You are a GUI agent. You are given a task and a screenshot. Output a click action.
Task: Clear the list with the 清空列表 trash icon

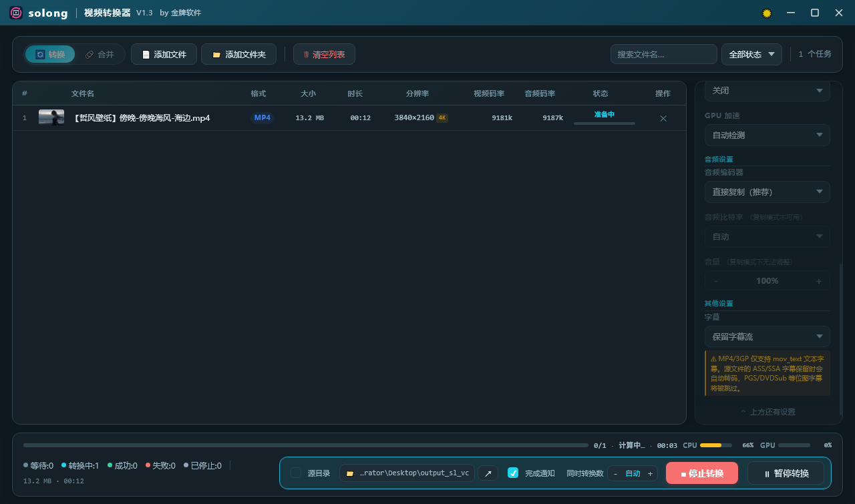tap(307, 54)
